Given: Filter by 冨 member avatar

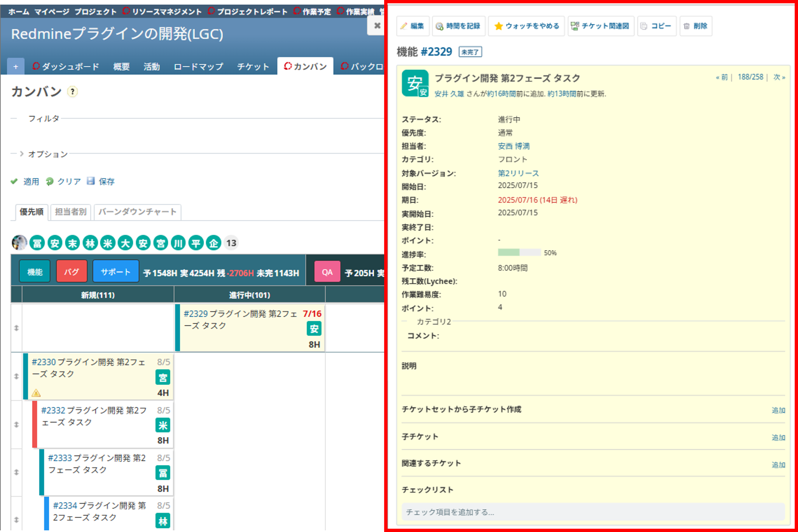Looking at the screenshot, I should [37, 243].
